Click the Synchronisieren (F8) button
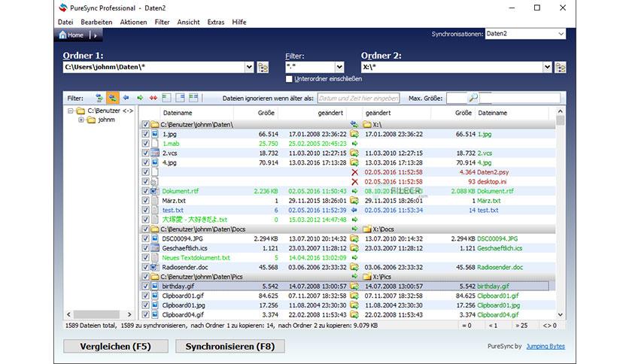 [230, 347]
